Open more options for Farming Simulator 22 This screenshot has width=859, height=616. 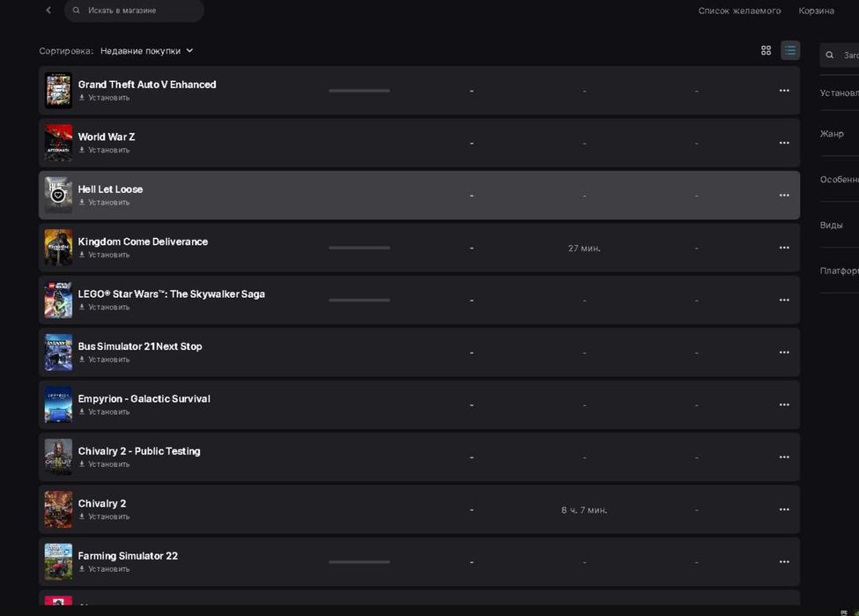click(784, 561)
